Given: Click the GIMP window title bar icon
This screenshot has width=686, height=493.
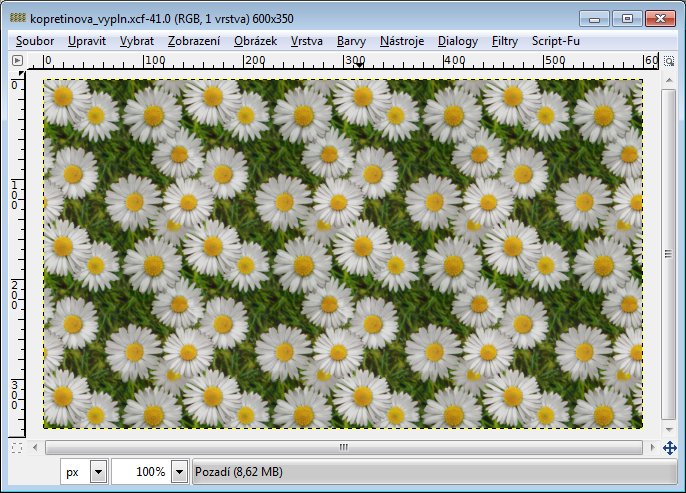Looking at the screenshot, I should click(11, 17).
